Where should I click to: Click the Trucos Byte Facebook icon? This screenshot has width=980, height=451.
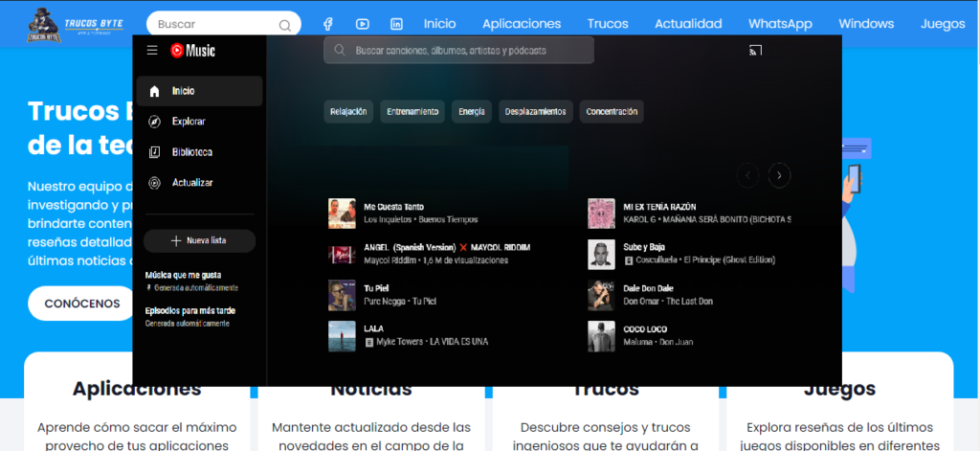click(x=327, y=24)
